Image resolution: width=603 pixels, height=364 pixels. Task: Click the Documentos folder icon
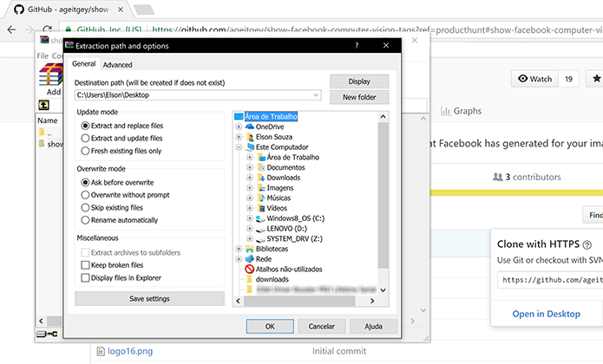[x=261, y=167]
